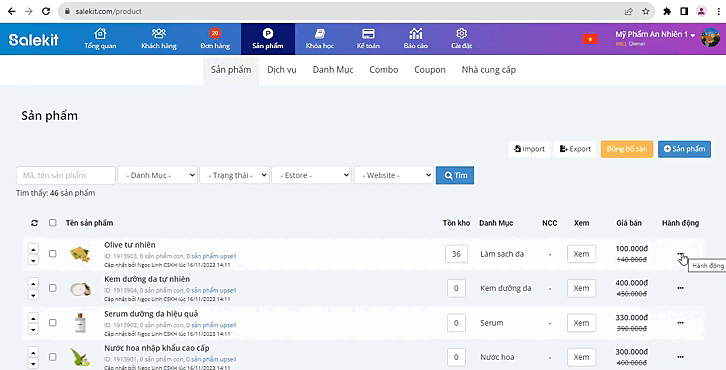This screenshot has height=370, width=726.
Task: Open the Website filter dropdown
Action: pyautogui.click(x=394, y=176)
